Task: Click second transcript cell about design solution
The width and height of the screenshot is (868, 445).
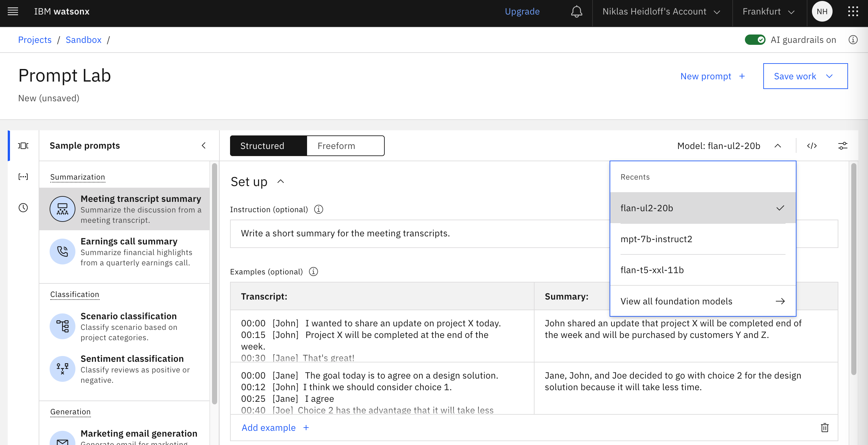Action: 382,388
